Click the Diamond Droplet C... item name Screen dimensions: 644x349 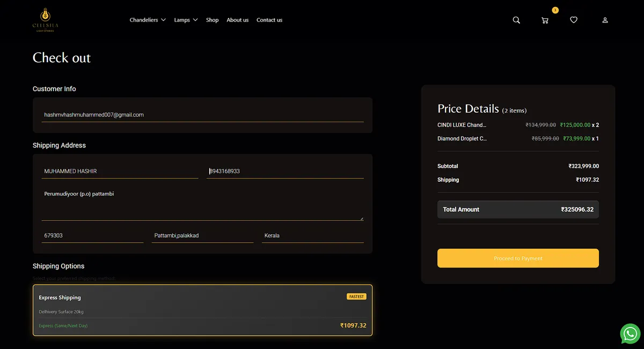462,138
